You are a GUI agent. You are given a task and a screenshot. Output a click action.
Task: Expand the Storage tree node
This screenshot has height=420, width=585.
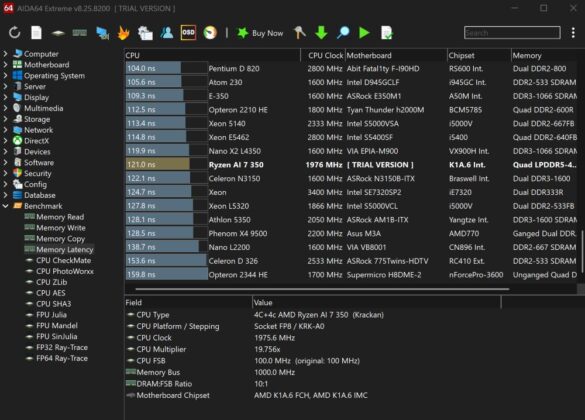6,119
